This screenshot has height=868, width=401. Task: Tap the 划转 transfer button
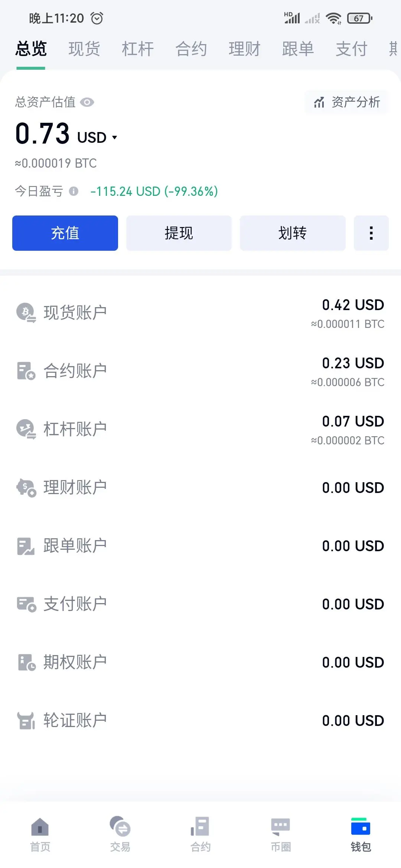tap(293, 233)
